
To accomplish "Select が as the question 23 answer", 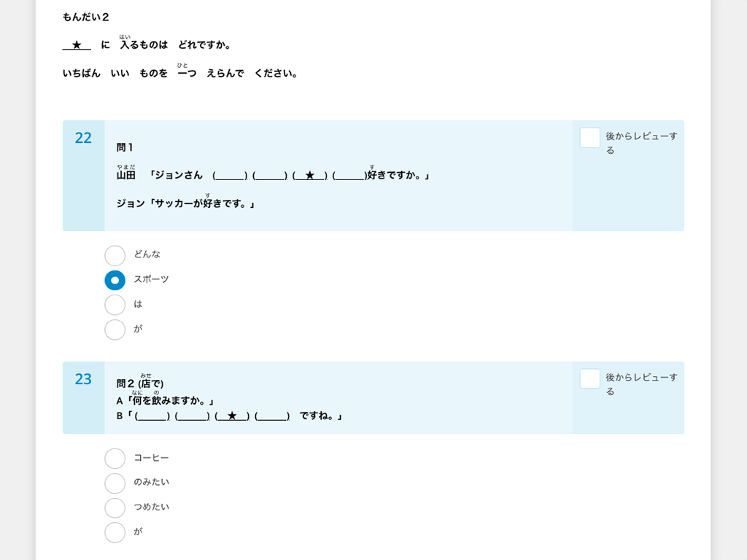I will pyautogui.click(x=115, y=532).
